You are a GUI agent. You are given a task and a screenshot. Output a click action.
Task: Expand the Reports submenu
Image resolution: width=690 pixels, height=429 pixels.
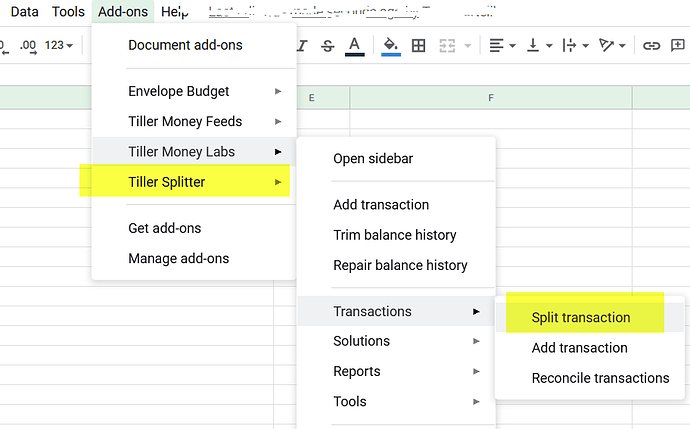pos(396,371)
